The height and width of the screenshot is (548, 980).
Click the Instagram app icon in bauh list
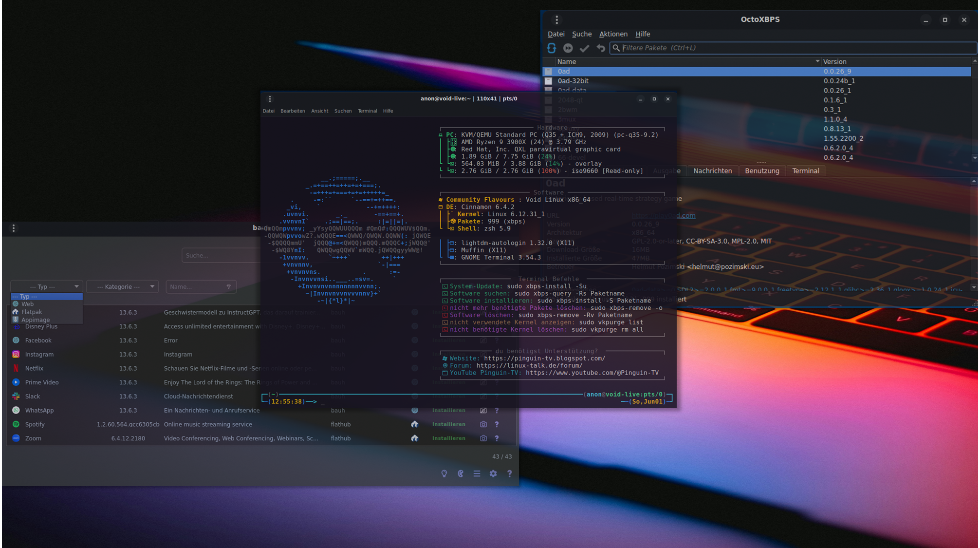[x=16, y=354]
